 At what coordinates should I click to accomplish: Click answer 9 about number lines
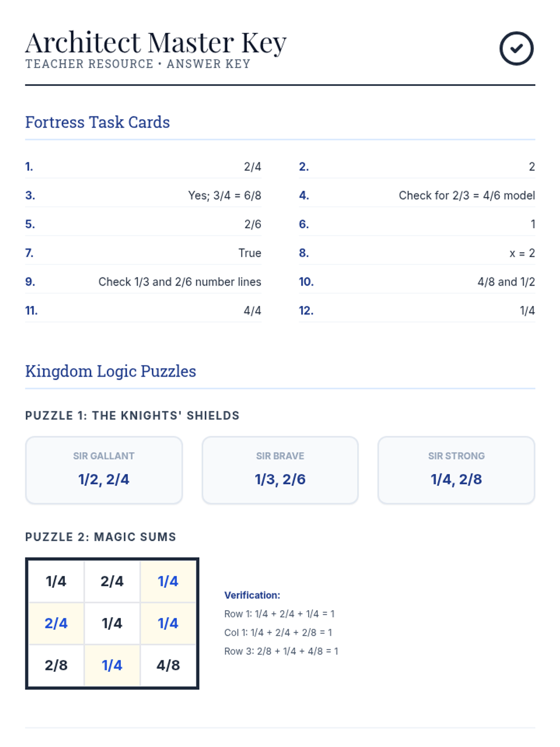click(x=180, y=282)
